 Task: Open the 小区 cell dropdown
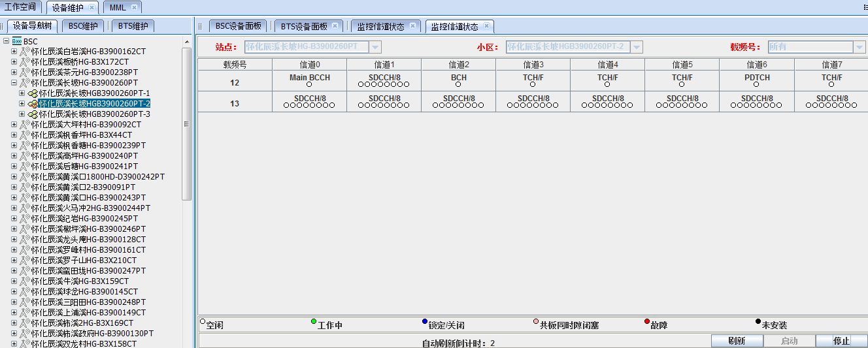coord(637,47)
